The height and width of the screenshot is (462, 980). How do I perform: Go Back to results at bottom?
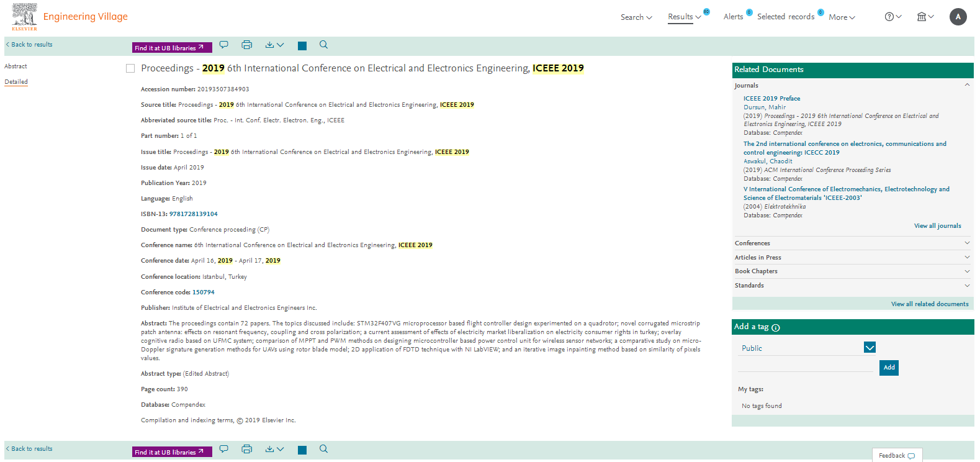pyautogui.click(x=29, y=449)
